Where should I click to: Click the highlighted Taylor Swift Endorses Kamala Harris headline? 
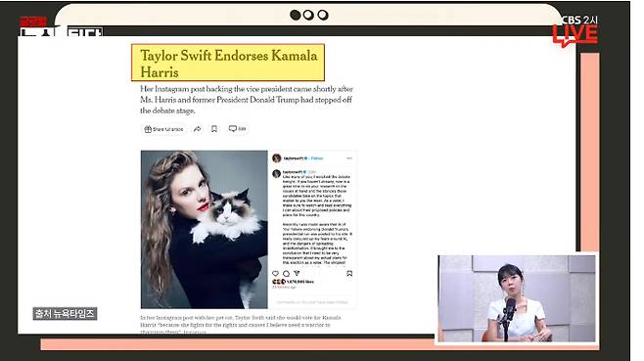click(228, 63)
